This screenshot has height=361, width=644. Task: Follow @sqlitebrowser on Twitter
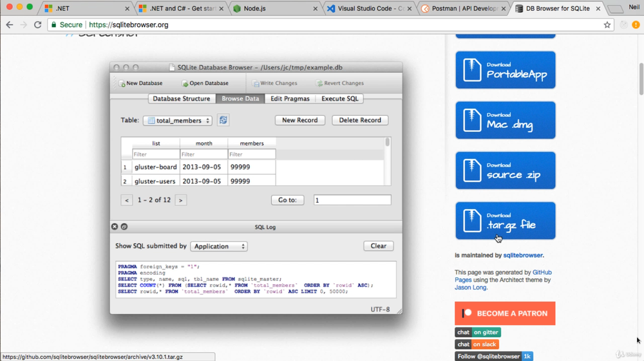click(494, 356)
